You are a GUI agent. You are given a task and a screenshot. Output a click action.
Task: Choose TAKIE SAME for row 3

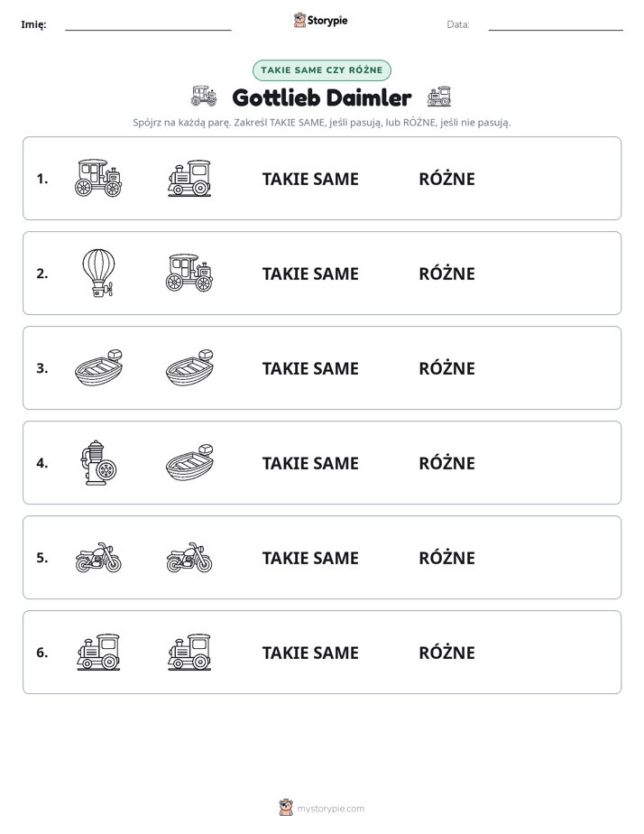(x=310, y=368)
